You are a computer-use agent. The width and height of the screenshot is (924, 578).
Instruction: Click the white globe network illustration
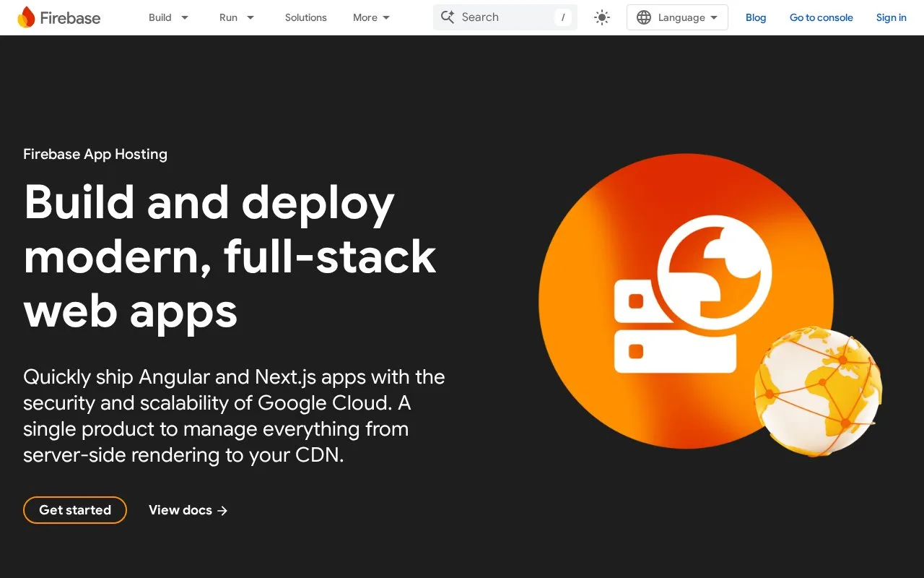coord(818,391)
